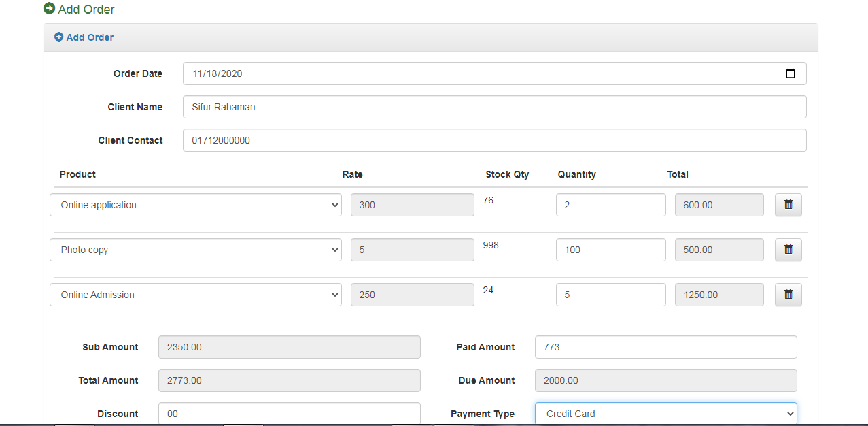Click trash icon for Photo copy row
The height and width of the screenshot is (426, 868).
(x=788, y=250)
